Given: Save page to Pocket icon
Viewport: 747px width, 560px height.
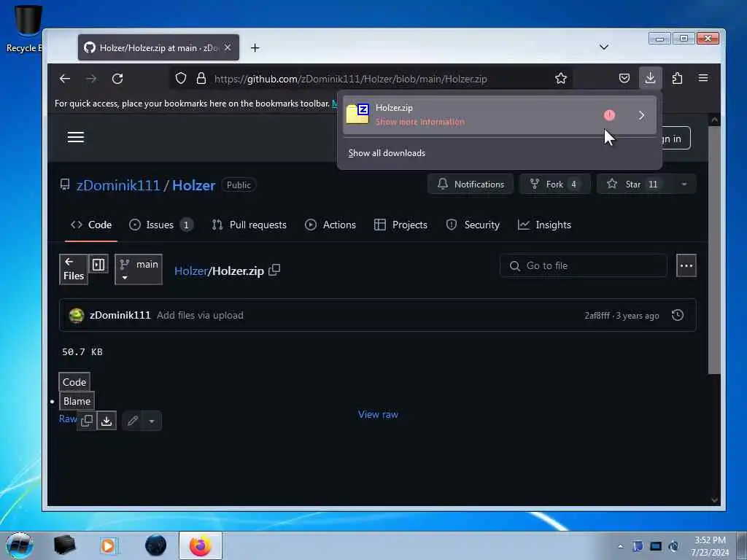Looking at the screenshot, I should coord(624,78).
